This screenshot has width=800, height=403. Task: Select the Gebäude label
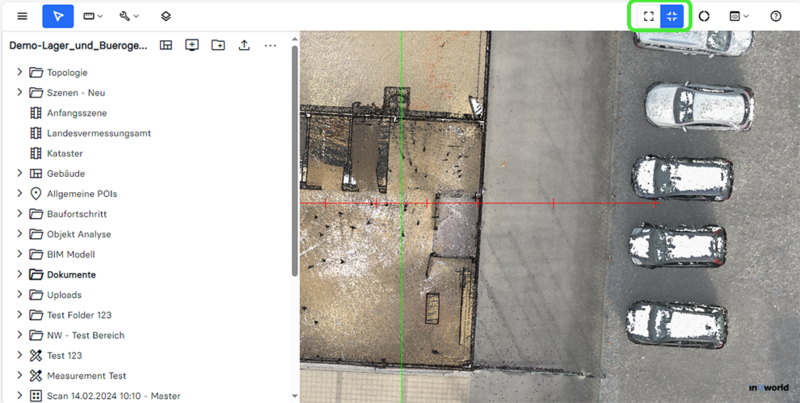click(x=66, y=173)
